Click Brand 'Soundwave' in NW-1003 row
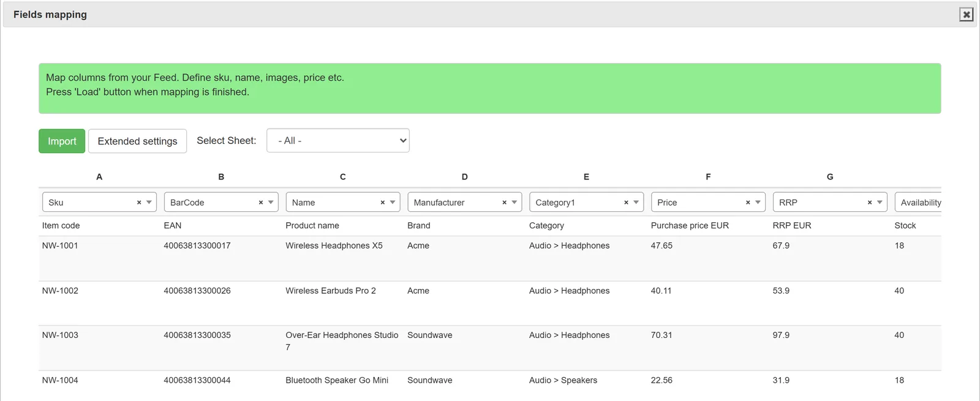This screenshot has width=980, height=401. pyautogui.click(x=430, y=335)
